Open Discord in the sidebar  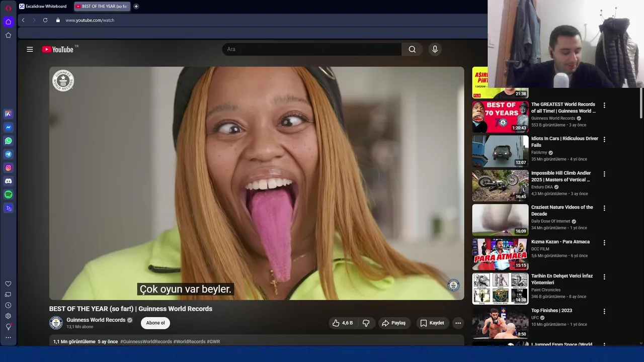tap(8, 181)
